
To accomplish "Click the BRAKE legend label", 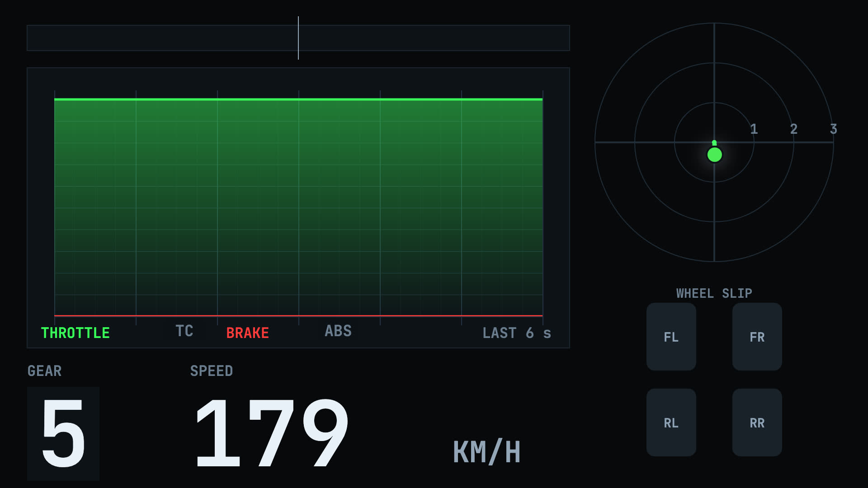I will pyautogui.click(x=247, y=333).
